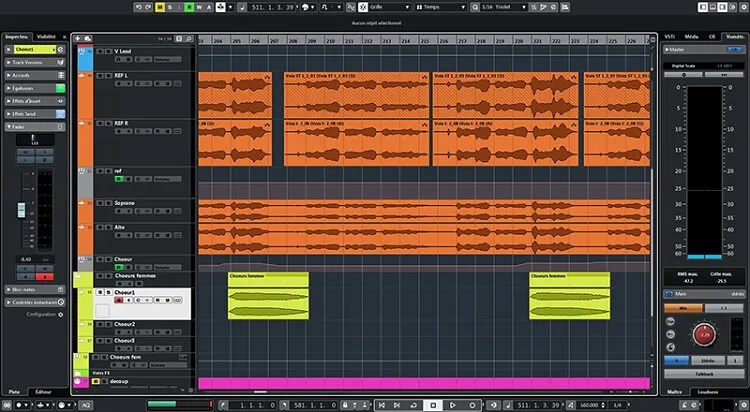Click the Stop button in the transport bar

tap(433, 405)
